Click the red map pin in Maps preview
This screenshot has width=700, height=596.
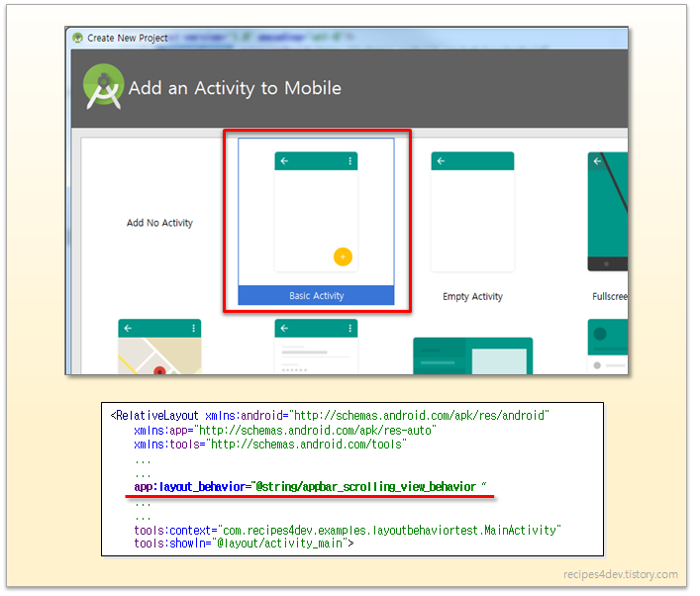(159, 370)
